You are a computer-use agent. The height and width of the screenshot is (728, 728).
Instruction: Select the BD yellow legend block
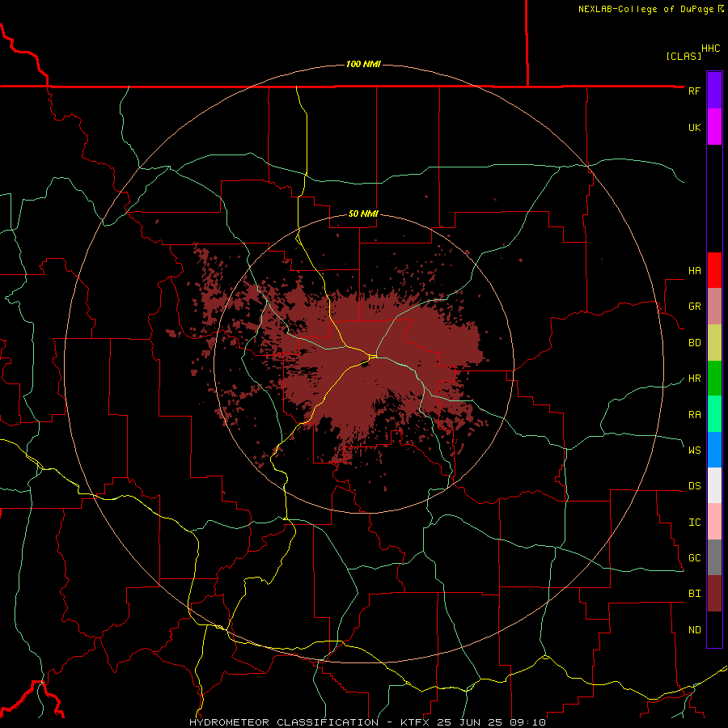[x=714, y=343]
